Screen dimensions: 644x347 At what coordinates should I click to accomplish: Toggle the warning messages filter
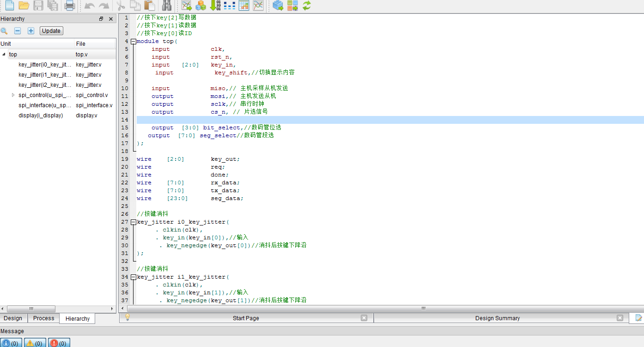coord(35,343)
